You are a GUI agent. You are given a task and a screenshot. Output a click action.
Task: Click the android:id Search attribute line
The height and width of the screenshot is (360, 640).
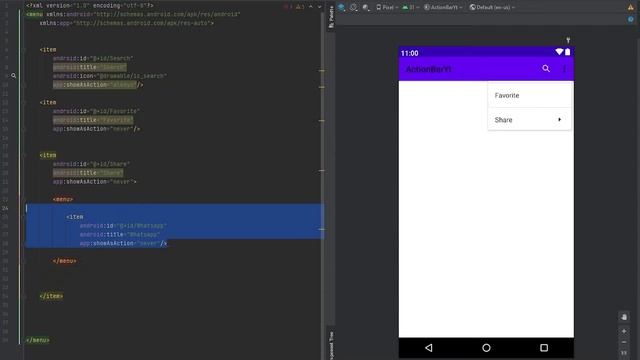[x=93, y=58]
